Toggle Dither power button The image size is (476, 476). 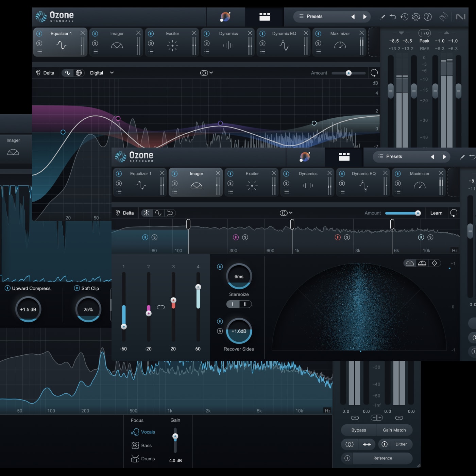tap(385, 444)
